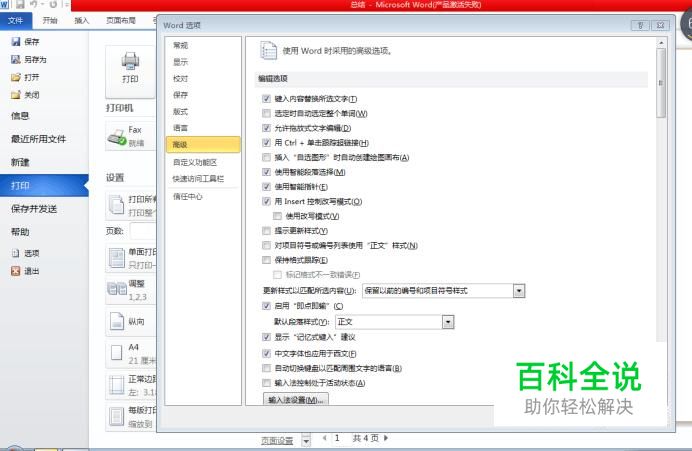
Task: Go to next page in print preview
Action: [386, 438]
